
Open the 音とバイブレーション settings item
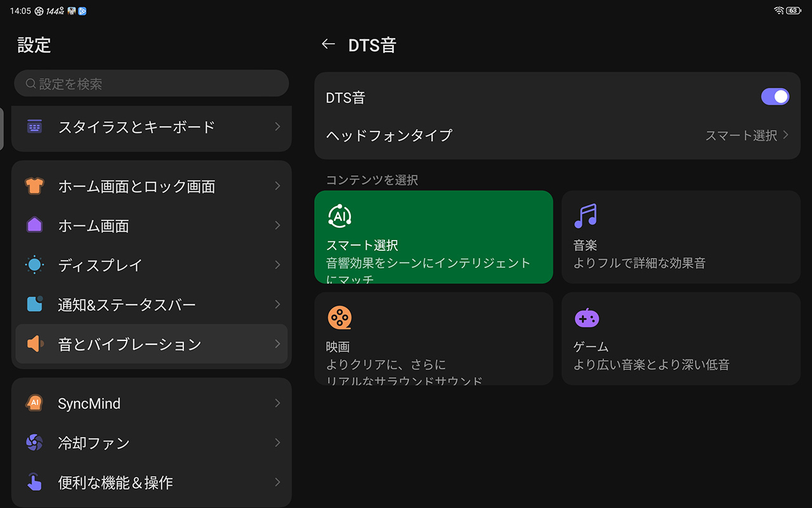(x=151, y=344)
